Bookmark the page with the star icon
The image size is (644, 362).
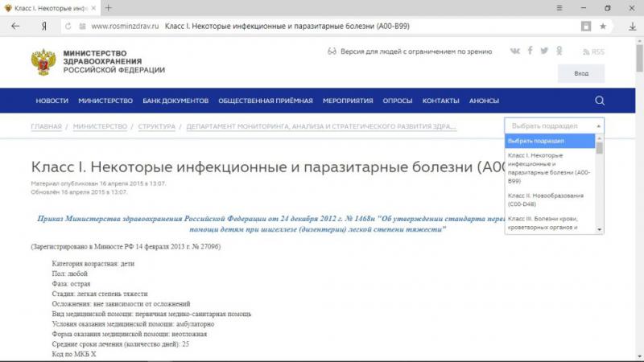(x=603, y=26)
